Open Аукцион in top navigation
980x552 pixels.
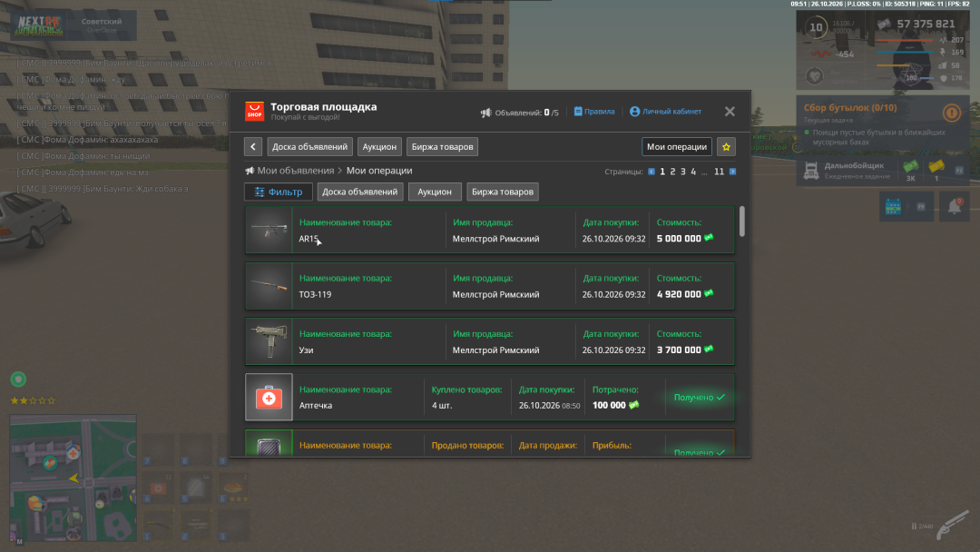tap(379, 147)
